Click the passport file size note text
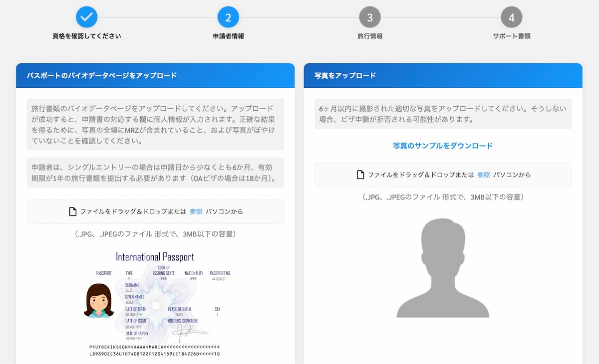This screenshot has height=364, width=599. (x=155, y=234)
